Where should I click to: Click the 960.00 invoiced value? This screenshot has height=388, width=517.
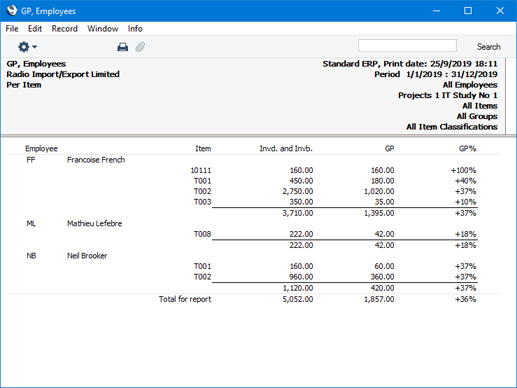(301, 277)
